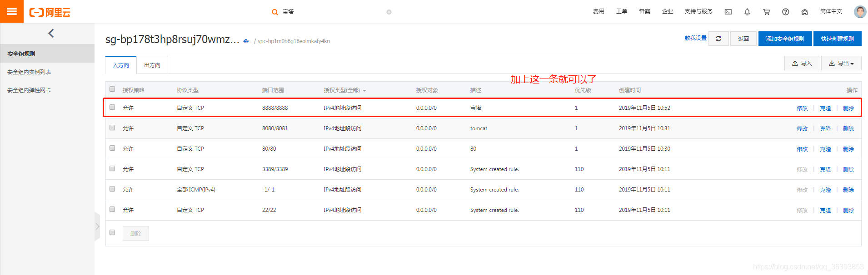Modify the 80/80 rule
This screenshot has width=868, height=275.
802,149
